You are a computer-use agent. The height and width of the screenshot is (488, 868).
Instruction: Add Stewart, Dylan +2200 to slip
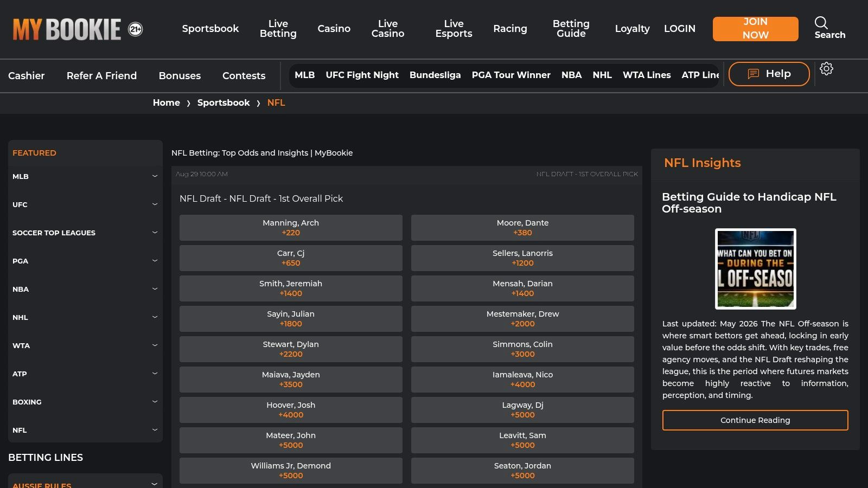point(291,349)
